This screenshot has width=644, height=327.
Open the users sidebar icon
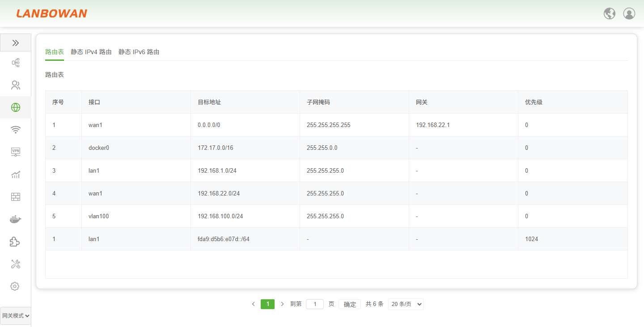(x=16, y=85)
